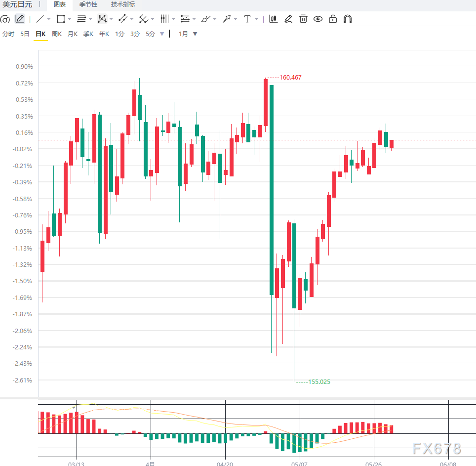Select the Fibonacci retracement lines tool
Viewport: 476px width, 466px height.
pos(185,19)
